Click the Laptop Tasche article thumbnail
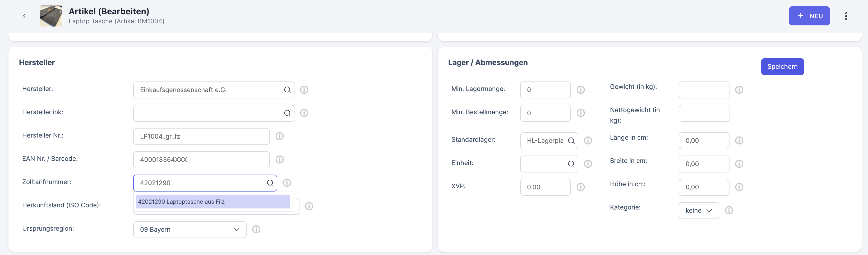The height and width of the screenshot is (255, 868). click(51, 16)
